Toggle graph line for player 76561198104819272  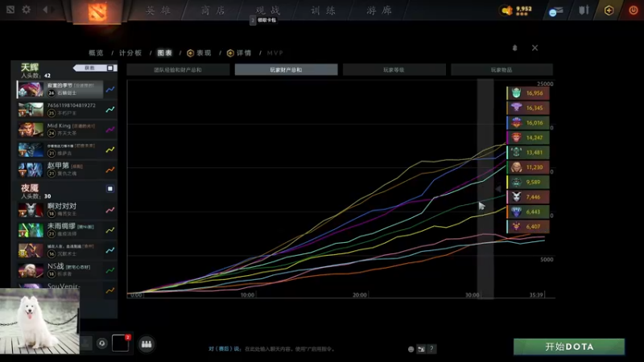click(x=110, y=109)
